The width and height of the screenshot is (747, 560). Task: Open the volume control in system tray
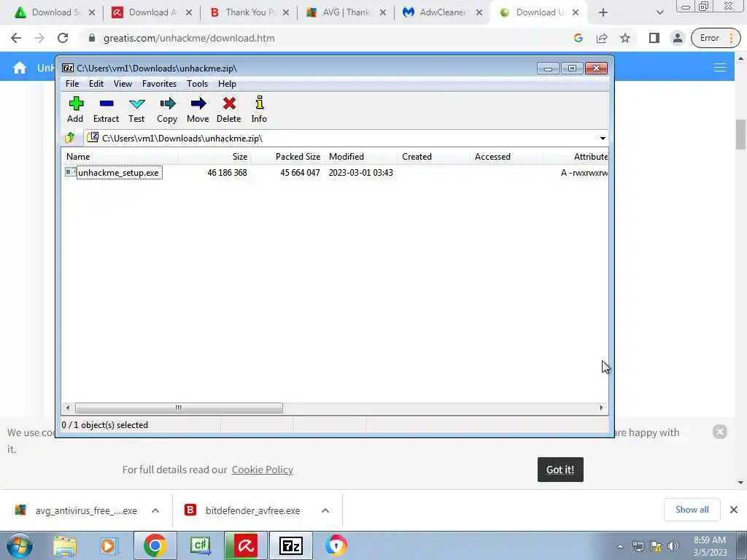coord(673,546)
